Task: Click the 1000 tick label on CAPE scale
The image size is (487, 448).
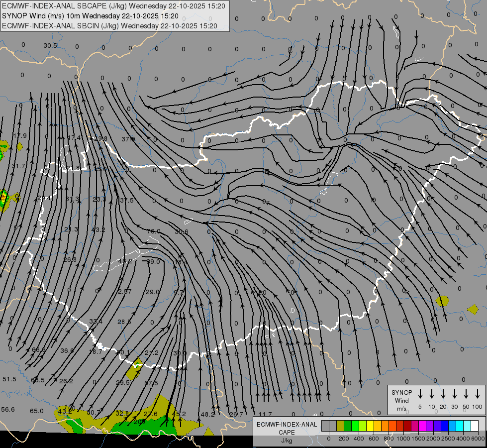Action: [x=403, y=439]
